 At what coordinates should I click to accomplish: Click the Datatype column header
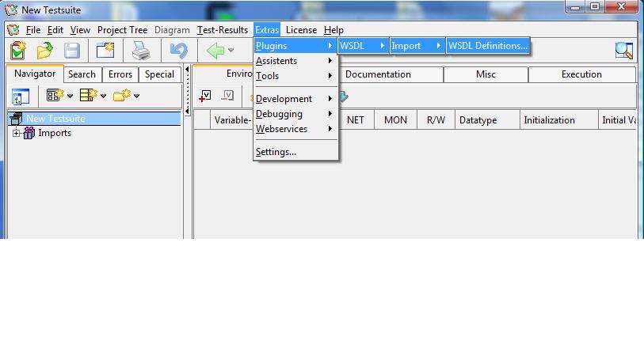[x=478, y=120]
